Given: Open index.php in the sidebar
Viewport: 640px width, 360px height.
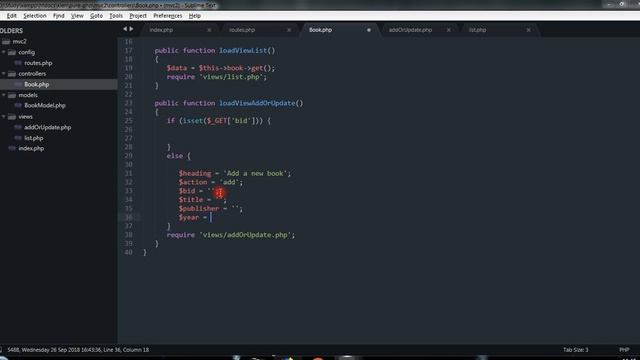Looking at the screenshot, I should point(31,149).
